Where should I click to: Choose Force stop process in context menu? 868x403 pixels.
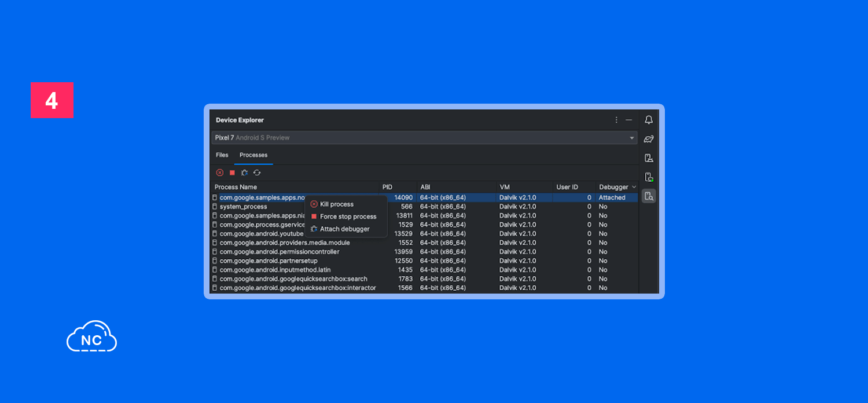click(346, 217)
